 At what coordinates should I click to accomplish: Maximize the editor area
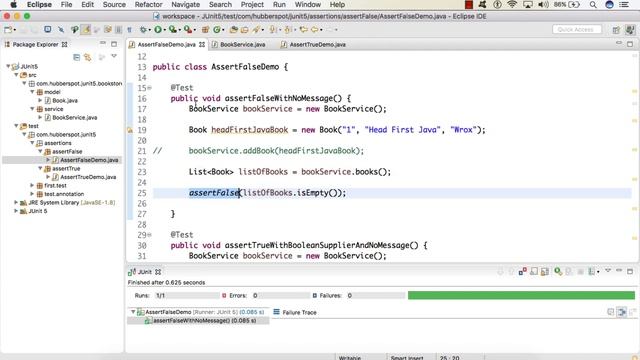630,44
